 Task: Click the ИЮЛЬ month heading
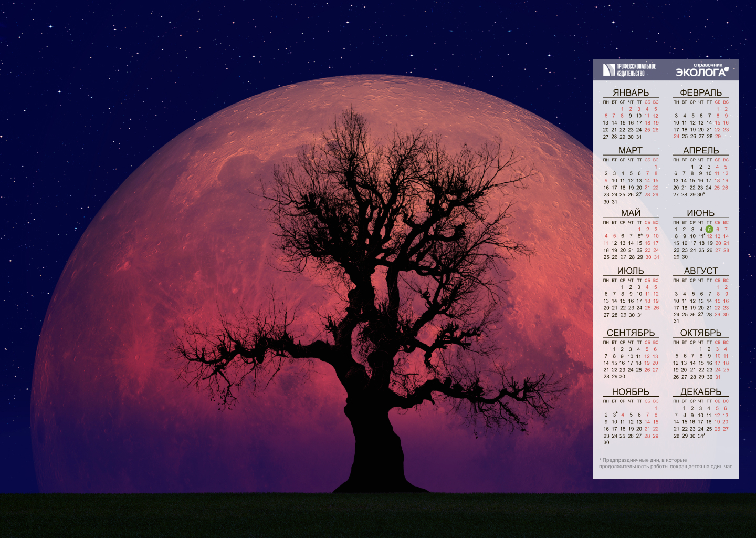tap(631, 271)
